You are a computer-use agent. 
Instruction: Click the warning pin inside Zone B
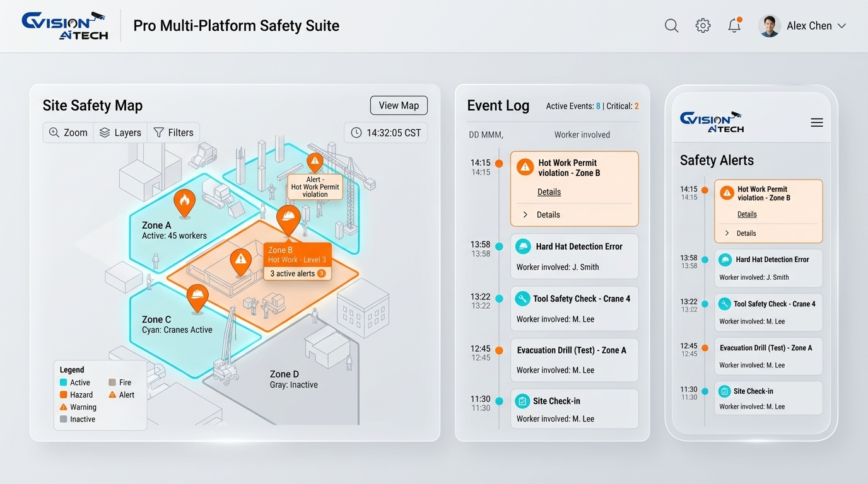(x=240, y=261)
